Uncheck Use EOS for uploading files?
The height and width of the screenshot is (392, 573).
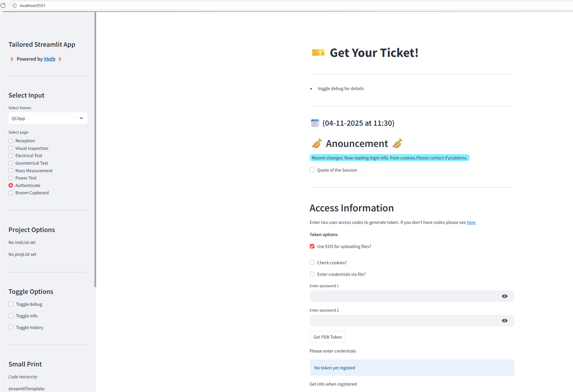click(312, 246)
